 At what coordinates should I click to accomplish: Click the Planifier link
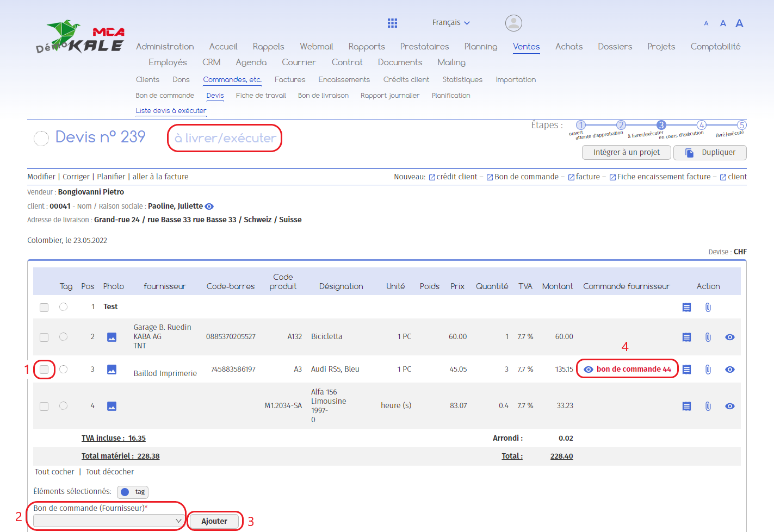click(111, 177)
